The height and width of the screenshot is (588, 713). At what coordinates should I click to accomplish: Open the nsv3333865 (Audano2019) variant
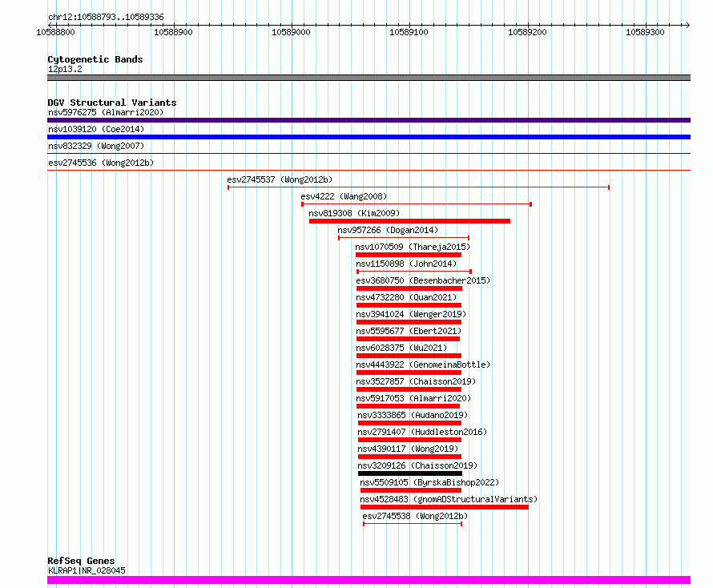(x=413, y=415)
